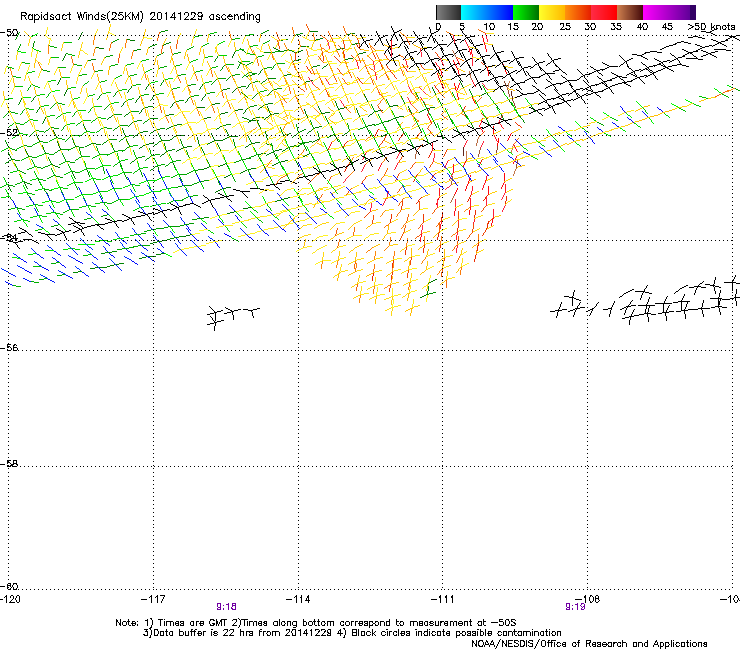Click the cyan 5-10 knots legend segment
Image resolution: width=740 pixels, height=650 pixels.
click(474, 12)
